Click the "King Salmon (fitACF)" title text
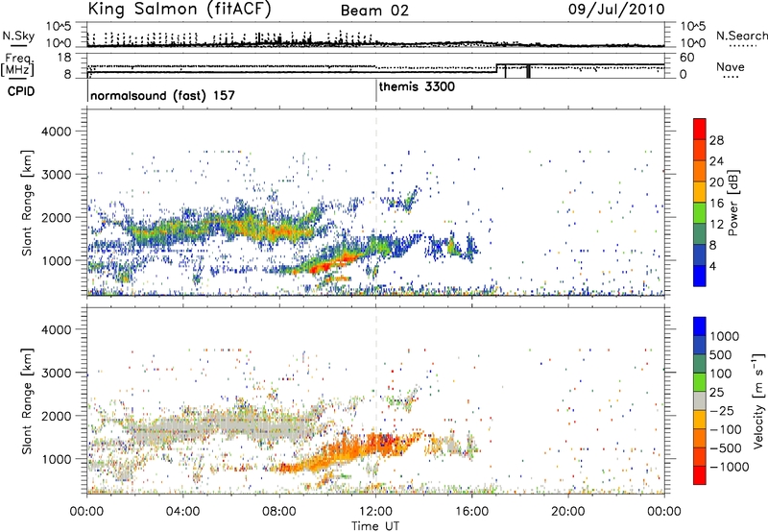 (x=180, y=10)
